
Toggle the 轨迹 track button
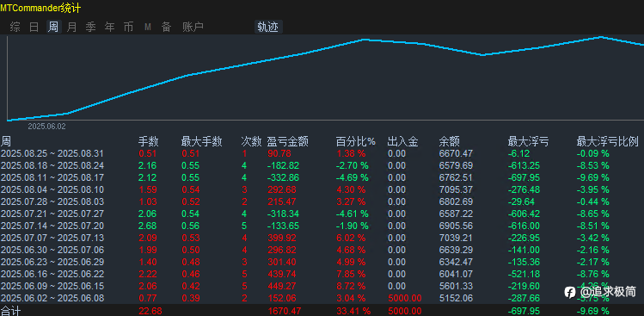(268, 28)
